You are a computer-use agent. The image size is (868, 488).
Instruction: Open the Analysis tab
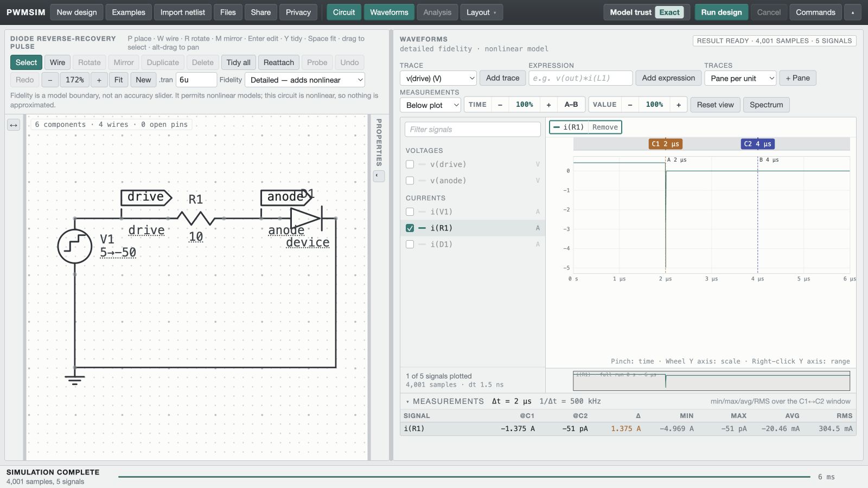point(437,12)
